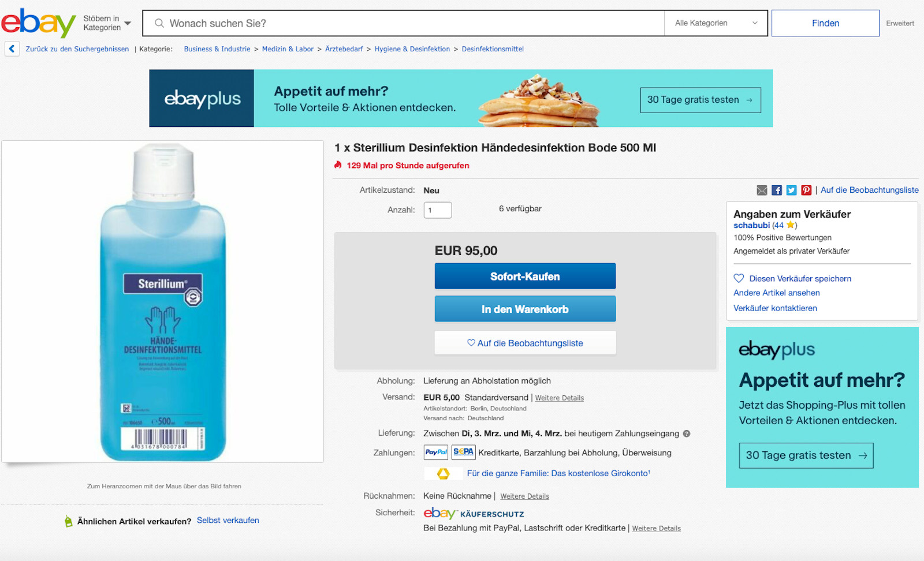Click the PayPal payment logo
The image size is (924, 561).
tap(435, 452)
